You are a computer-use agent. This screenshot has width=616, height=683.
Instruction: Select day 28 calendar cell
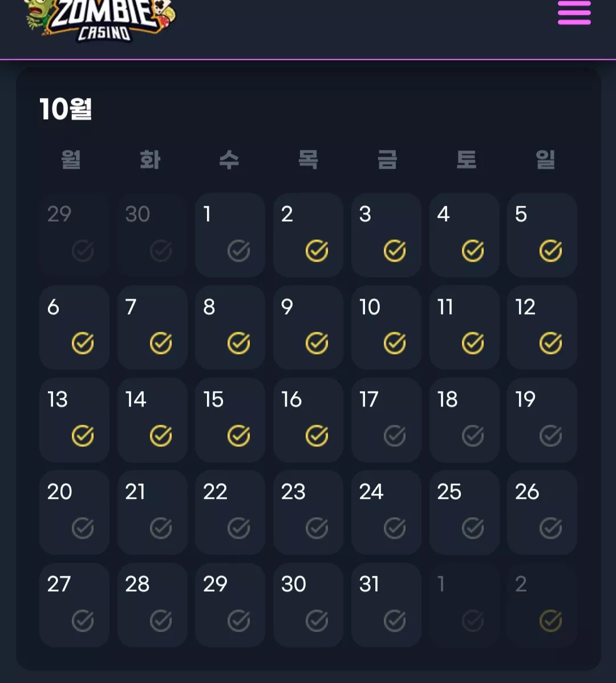coord(152,604)
